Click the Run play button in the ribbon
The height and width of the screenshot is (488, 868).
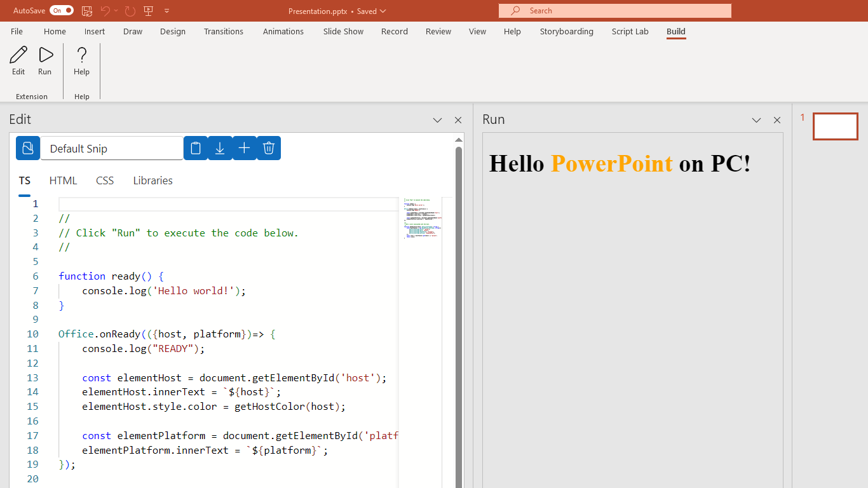pos(45,61)
